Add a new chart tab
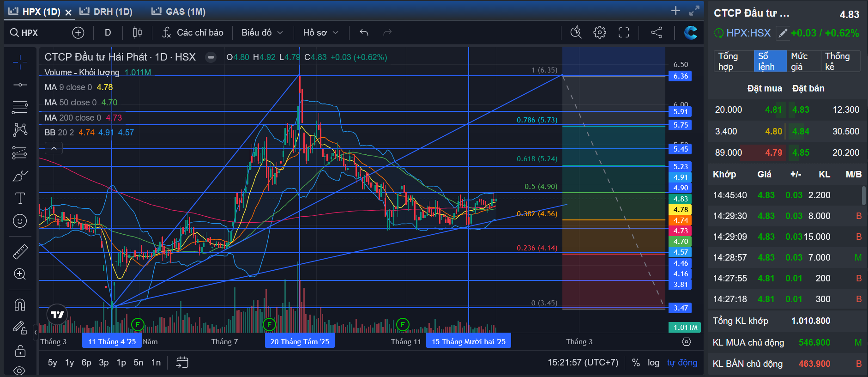 (675, 11)
